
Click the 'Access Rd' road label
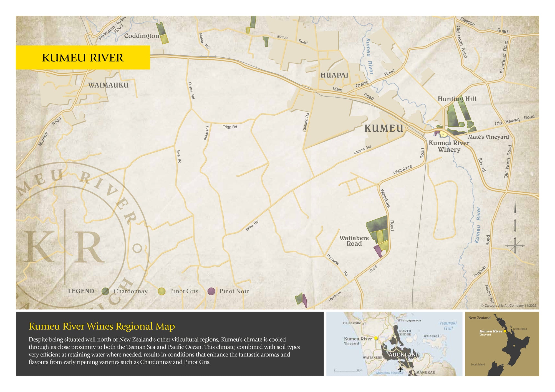point(362,150)
